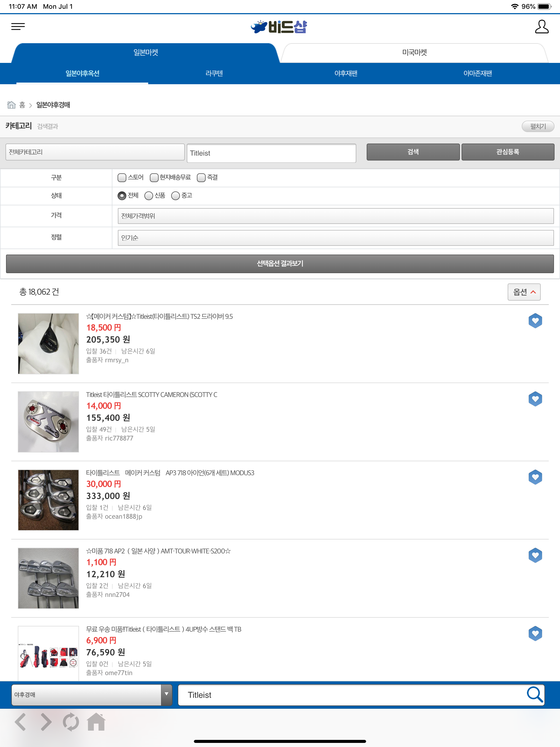The height and width of the screenshot is (747, 560).
Task: Select the 라쿠텐 tab
Action: (x=214, y=73)
